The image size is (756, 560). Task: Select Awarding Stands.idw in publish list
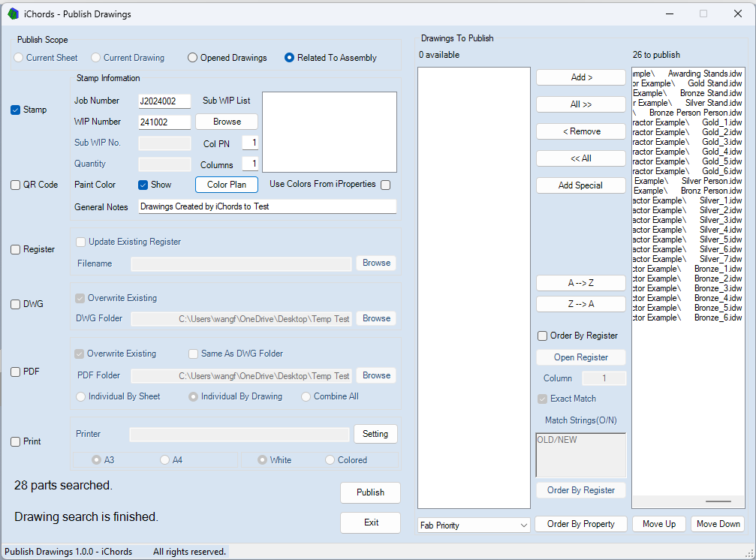tap(688, 74)
